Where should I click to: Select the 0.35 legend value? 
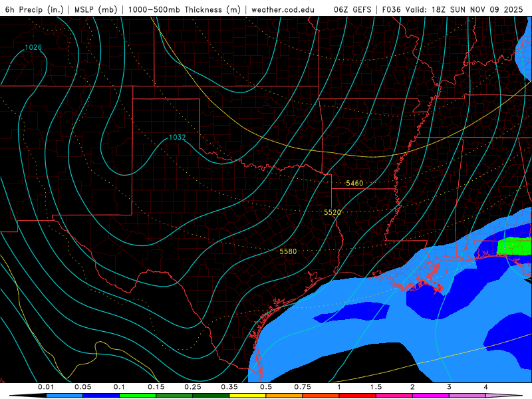tap(229, 387)
